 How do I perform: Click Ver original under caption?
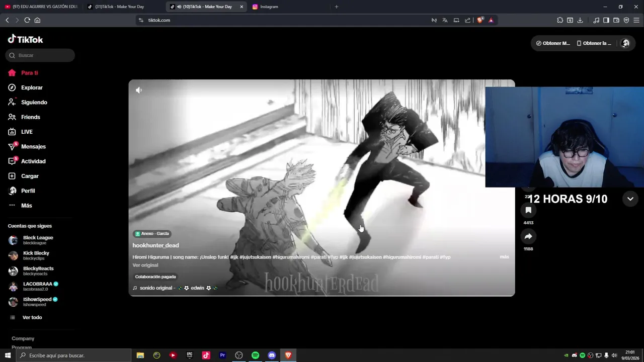click(145, 265)
